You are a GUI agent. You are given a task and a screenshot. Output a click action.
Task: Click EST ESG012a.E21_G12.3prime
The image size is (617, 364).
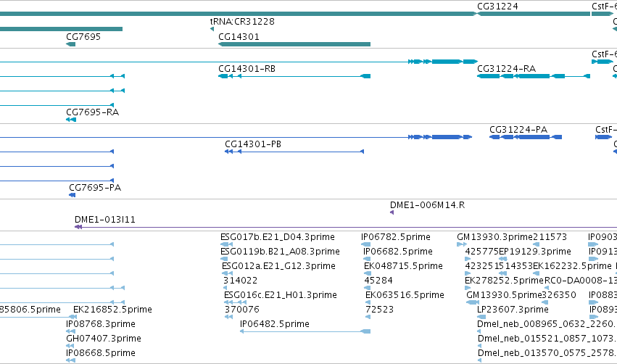tap(278, 266)
